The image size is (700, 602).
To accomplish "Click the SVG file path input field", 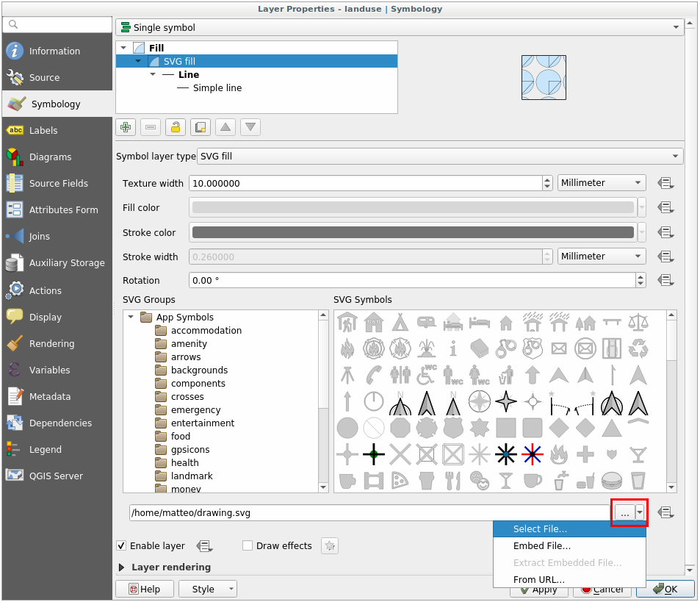I will 367,512.
